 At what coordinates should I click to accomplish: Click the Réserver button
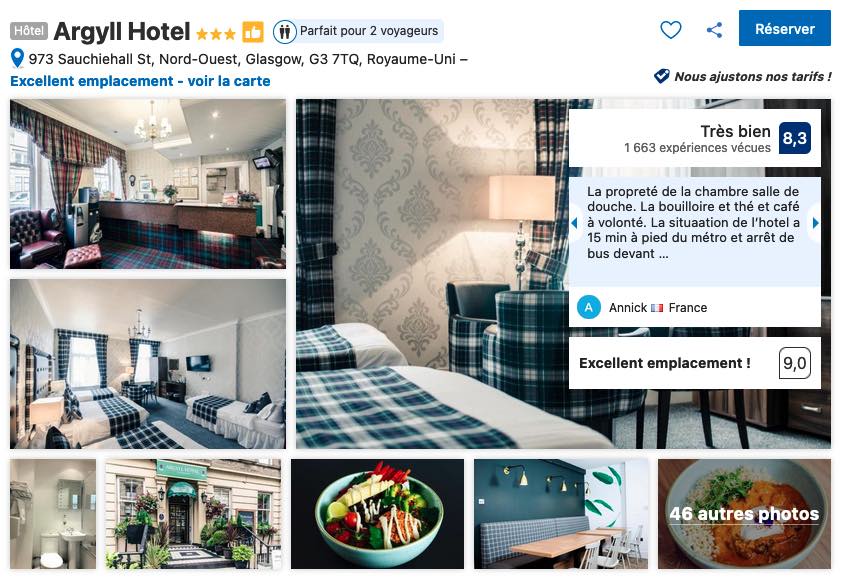(x=784, y=28)
